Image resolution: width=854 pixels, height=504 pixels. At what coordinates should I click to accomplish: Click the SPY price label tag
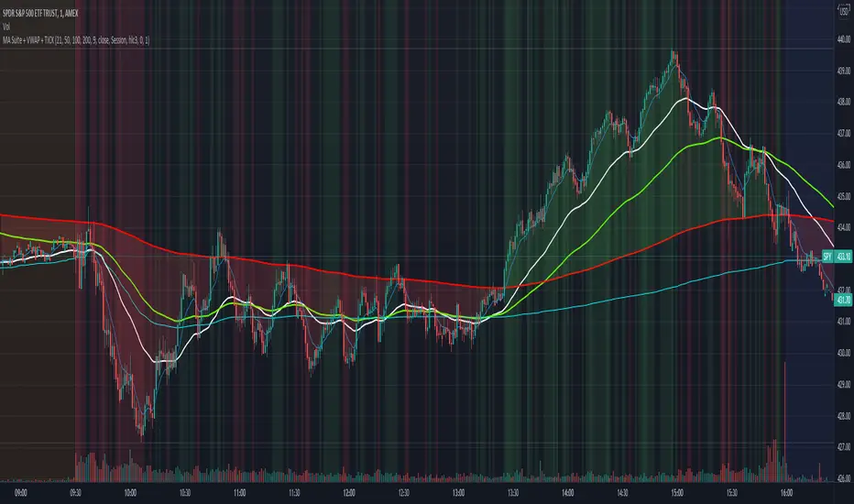point(827,256)
